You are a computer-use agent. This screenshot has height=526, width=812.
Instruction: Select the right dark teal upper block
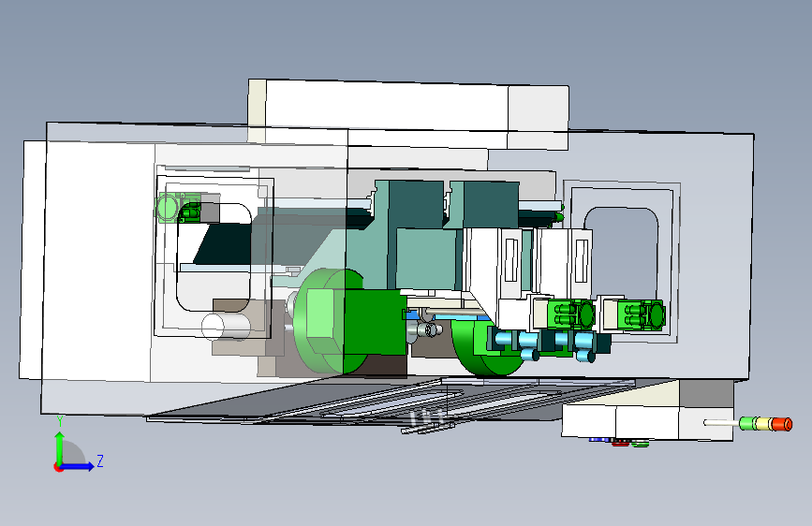coord(491,204)
